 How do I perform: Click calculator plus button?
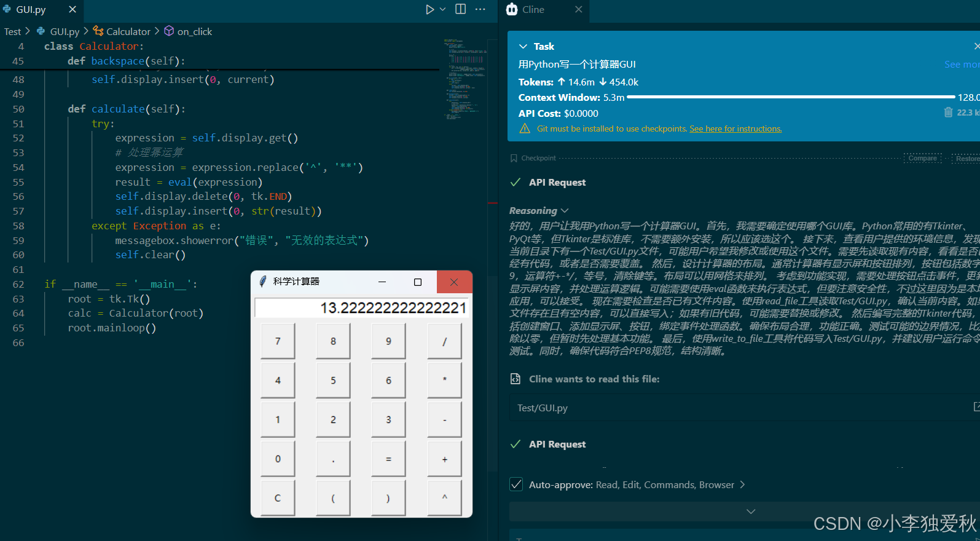[x=444, y=459]
